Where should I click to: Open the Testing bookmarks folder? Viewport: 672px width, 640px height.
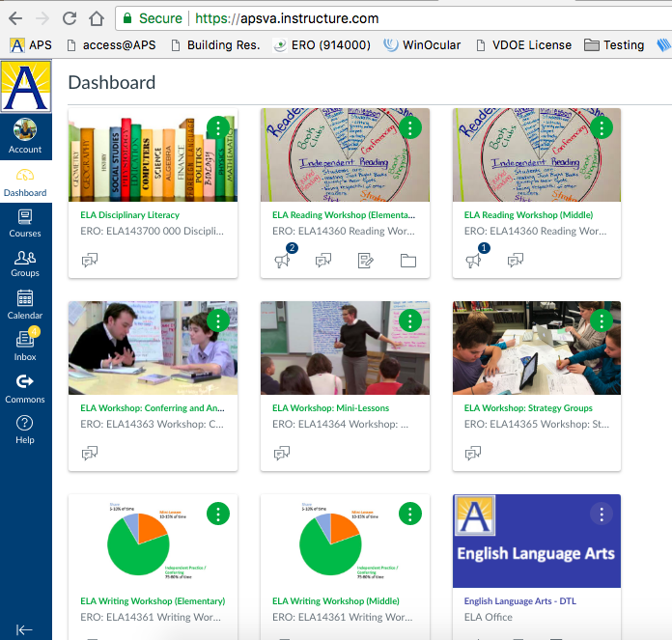(x=614, y=45)
